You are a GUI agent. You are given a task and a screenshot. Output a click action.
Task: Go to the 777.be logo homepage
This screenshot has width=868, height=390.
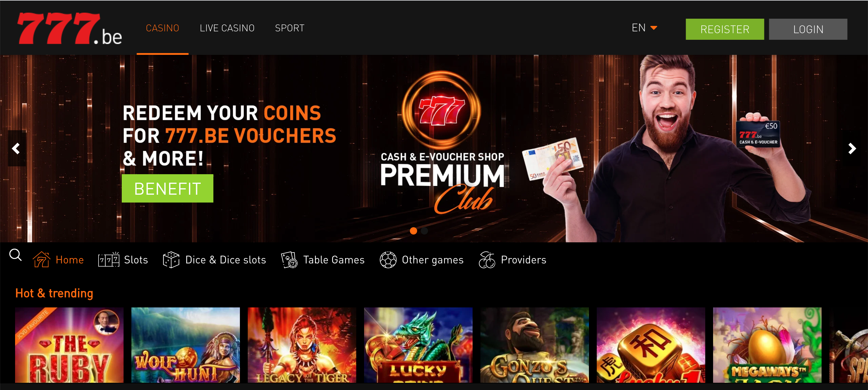(69, 29)
